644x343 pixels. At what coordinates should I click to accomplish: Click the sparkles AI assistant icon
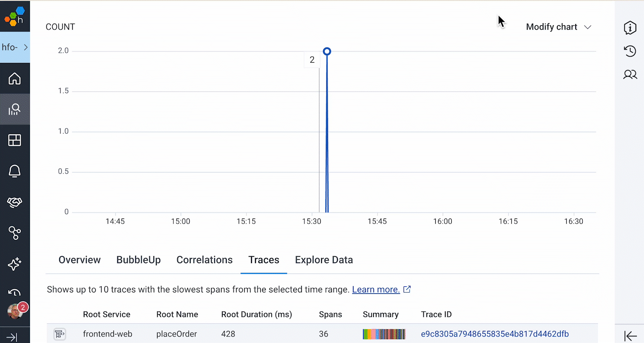(x=15, y=264)
